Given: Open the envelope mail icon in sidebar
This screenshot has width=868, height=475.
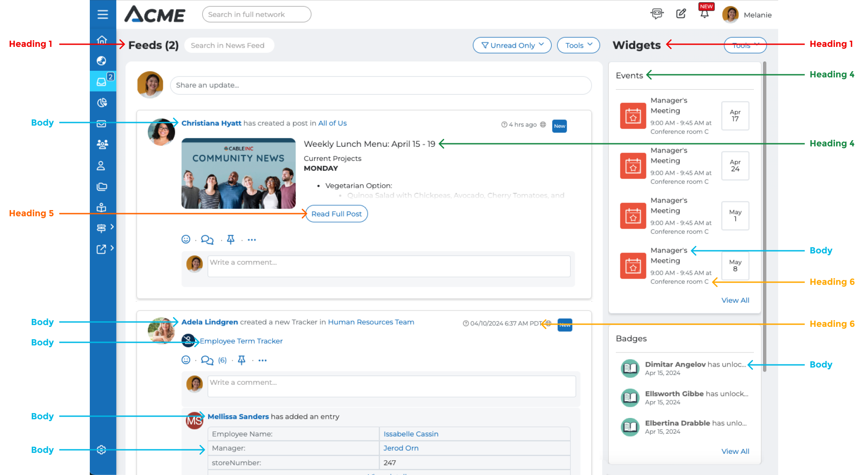Looking at the screenshot, I should coord(101,124).
